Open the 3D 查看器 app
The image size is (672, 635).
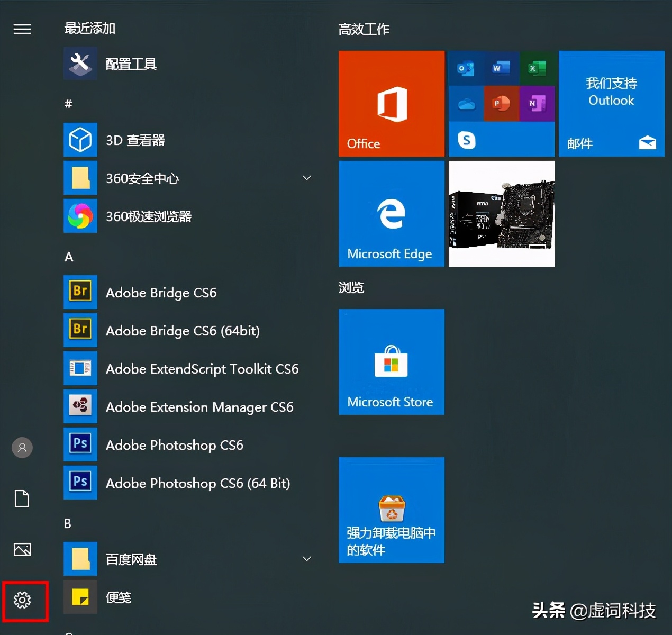[135, 140]
